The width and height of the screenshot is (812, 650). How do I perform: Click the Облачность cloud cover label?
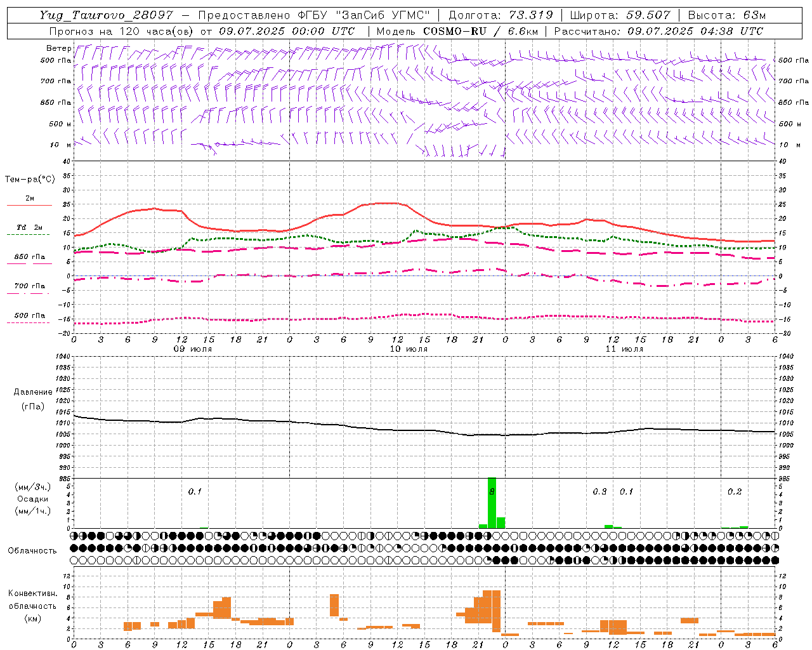pyautogui.click(x=32, y=550)
